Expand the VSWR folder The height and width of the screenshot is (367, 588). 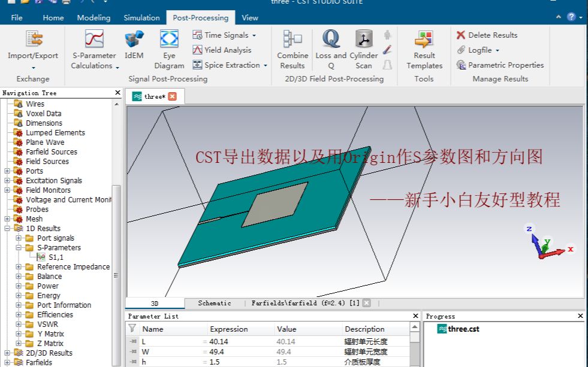click(19, 324)
